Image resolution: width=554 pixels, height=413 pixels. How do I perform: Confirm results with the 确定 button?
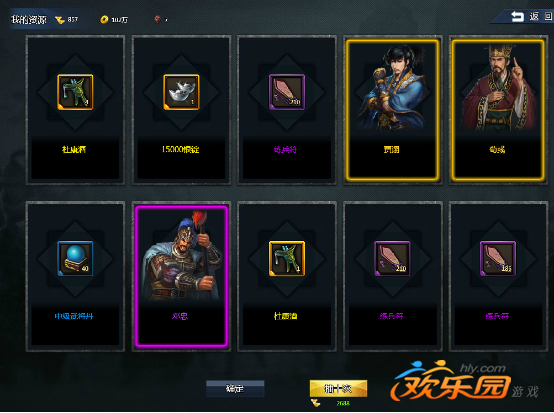[x=235, y=389]
